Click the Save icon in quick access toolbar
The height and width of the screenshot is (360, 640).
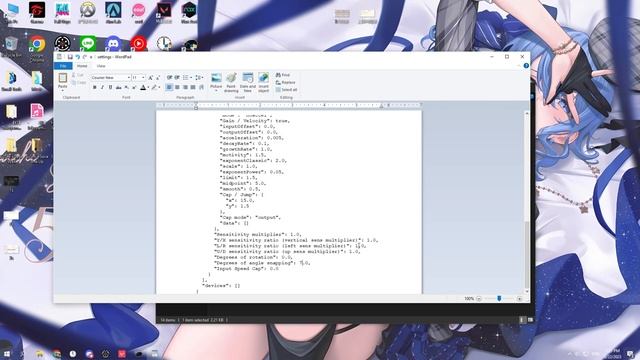70,57
